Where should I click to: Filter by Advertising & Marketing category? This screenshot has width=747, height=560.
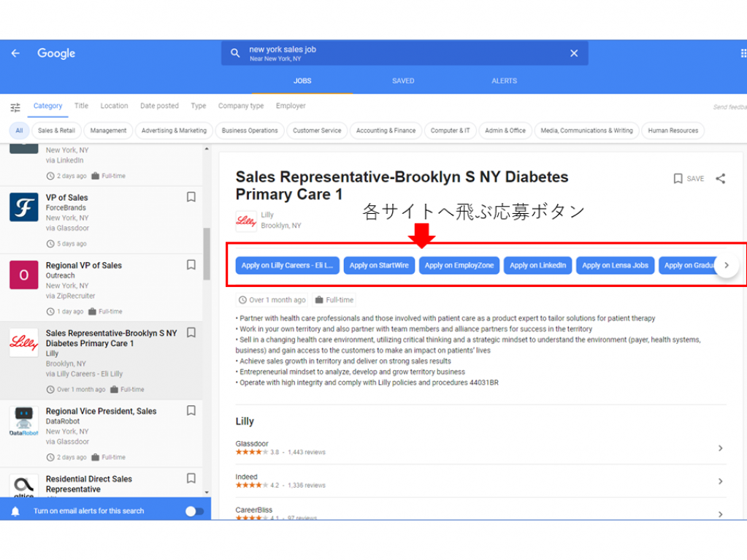pos(174,131)
